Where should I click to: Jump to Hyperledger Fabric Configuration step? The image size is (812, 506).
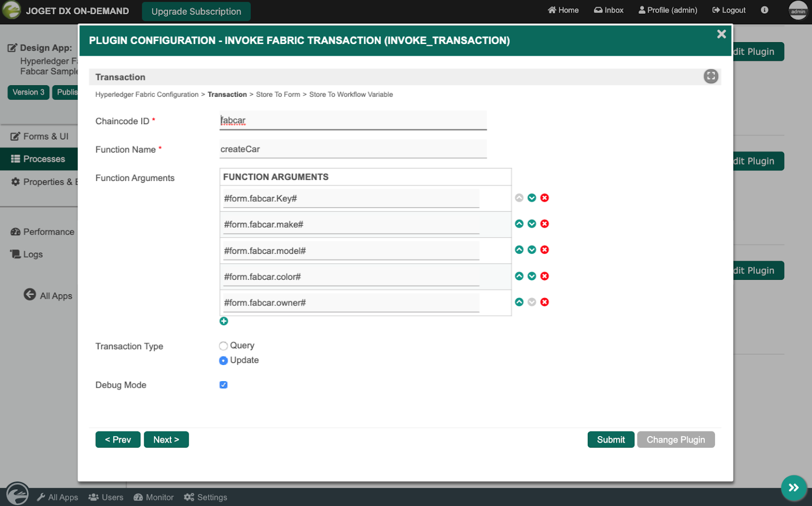[x=147, y=94]
